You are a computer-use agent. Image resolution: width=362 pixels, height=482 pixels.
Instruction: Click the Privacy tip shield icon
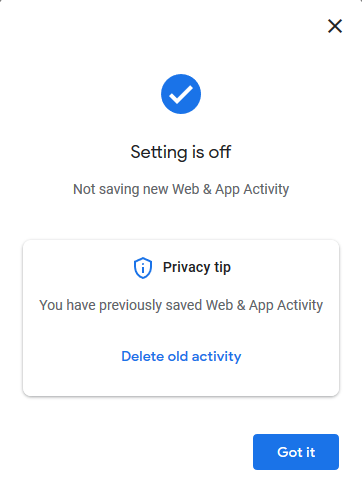[143, 268]
